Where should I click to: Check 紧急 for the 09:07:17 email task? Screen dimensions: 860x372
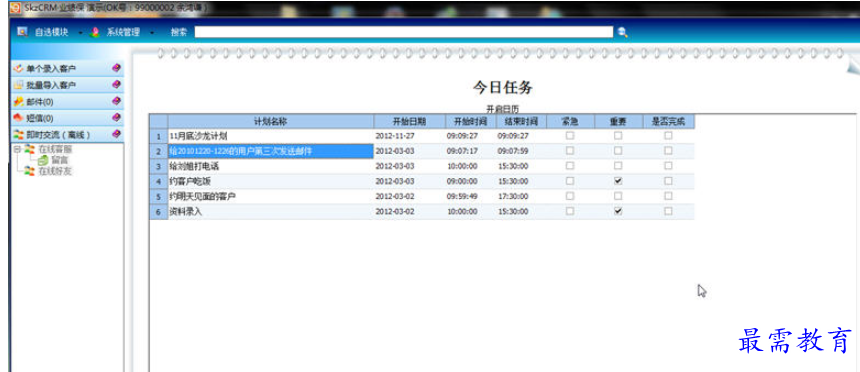(x=570, y=150)
